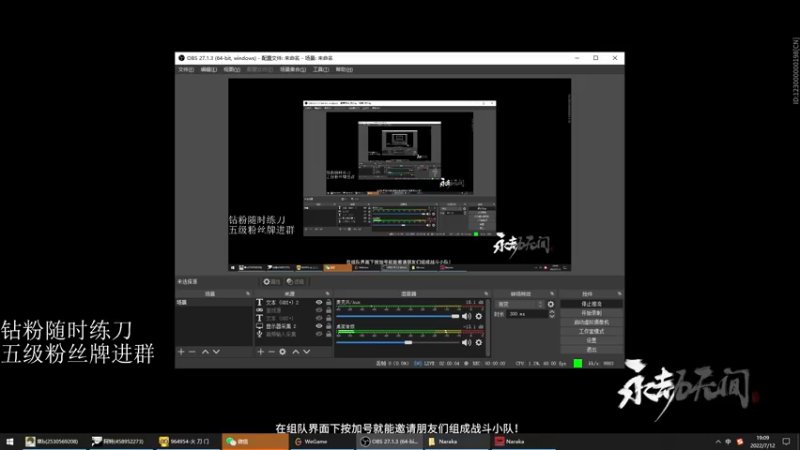
Task: Click 退出 (Exit) button in Controls
Action: coord(591,349)
